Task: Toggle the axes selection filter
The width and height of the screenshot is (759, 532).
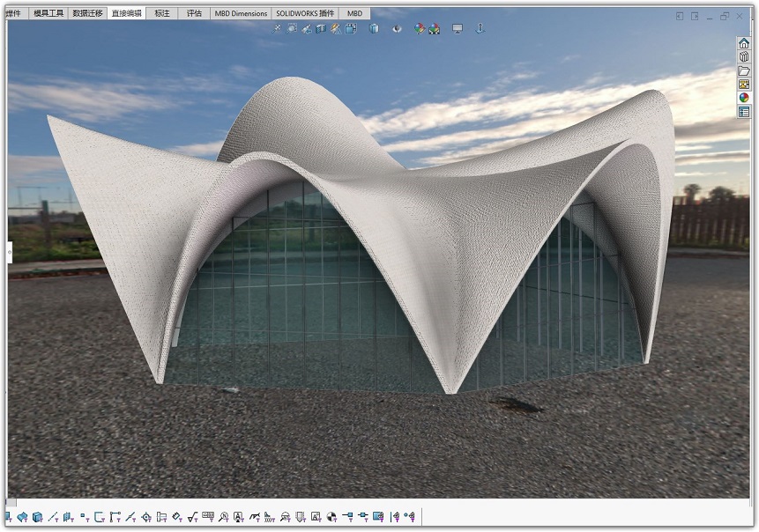Action: (x=53, y=518)
